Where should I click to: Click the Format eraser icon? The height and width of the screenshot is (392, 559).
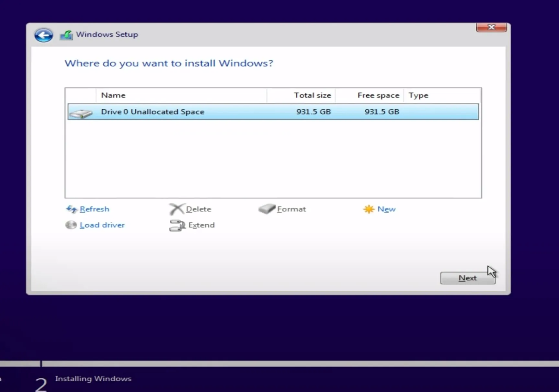[x=267, y=209]
